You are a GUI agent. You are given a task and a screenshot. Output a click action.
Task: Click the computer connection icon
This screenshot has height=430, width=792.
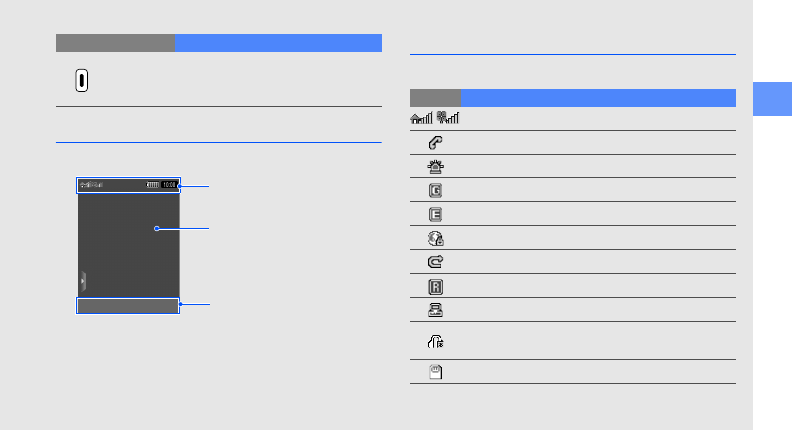[436, 310]
